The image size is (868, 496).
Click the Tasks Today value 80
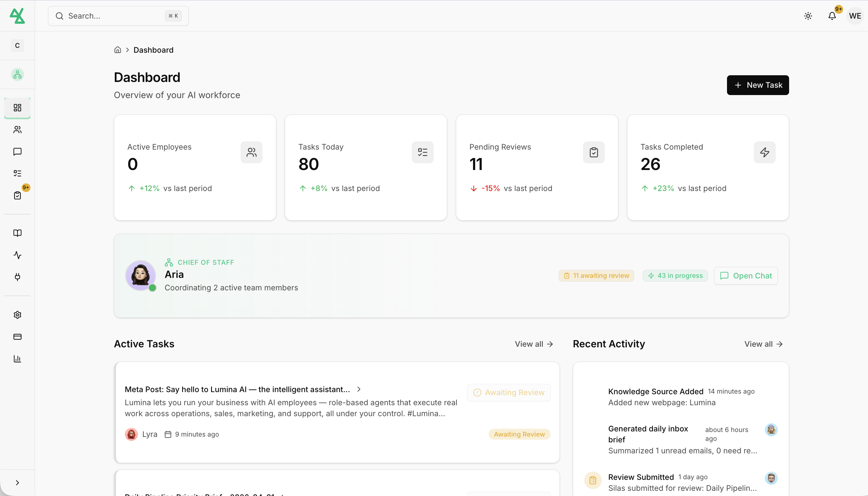tap(309, 164)
